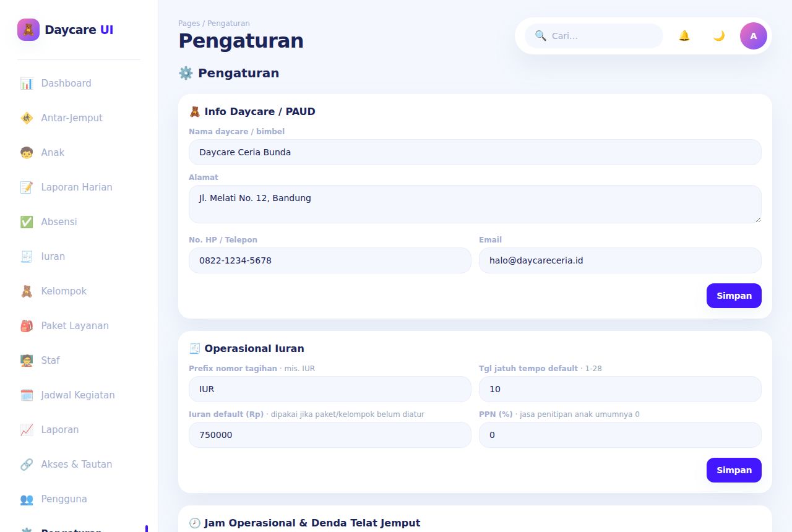Edit the Email field
Image resolution: width=792 pixels, height=532 pixels.
(x=620, y=260)
